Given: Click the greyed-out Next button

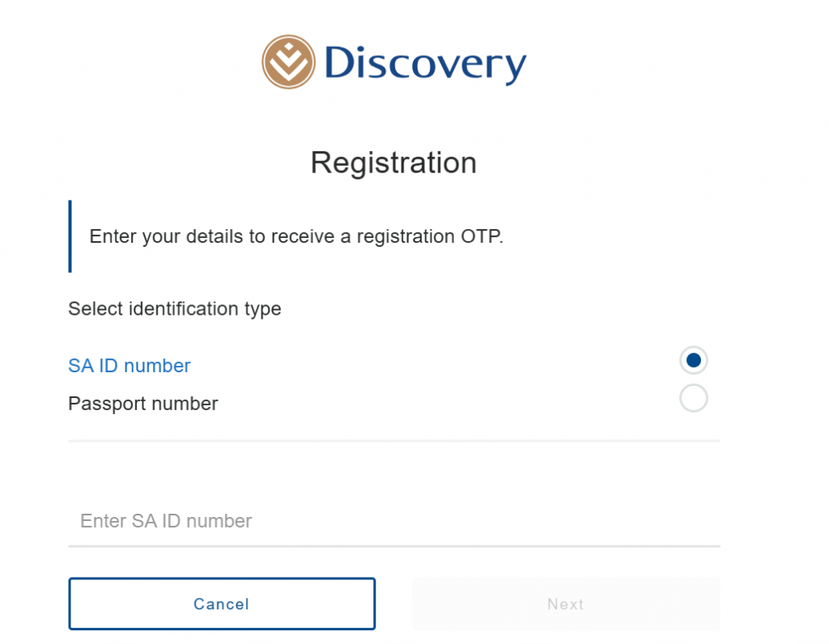Looking at the screenshot, I should 565,604.
